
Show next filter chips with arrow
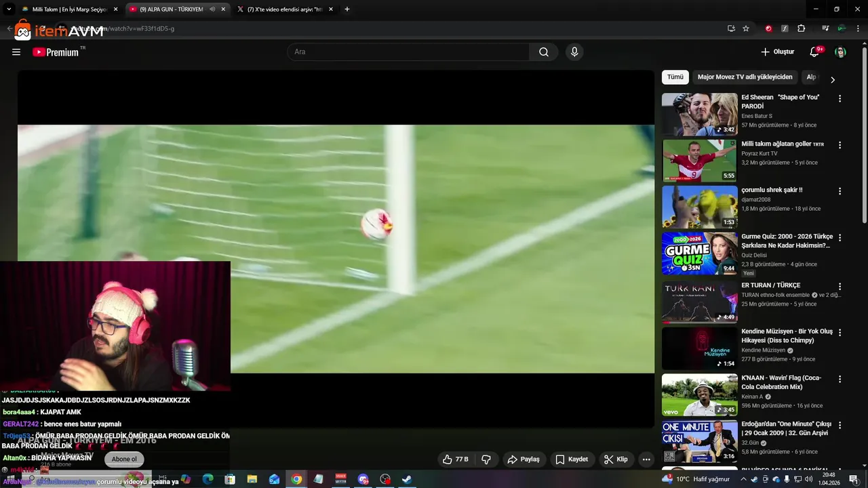pyautogui.click(x=833, y=79)
